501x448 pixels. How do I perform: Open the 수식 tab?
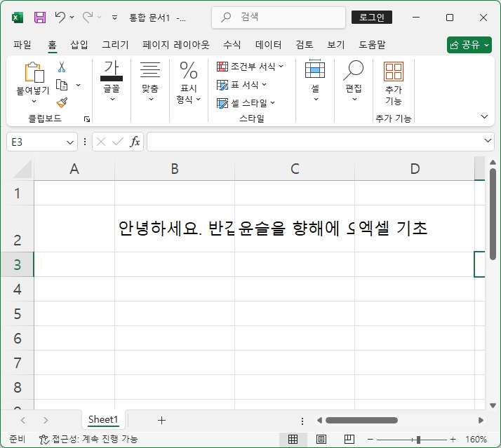[x=232, y=45]
